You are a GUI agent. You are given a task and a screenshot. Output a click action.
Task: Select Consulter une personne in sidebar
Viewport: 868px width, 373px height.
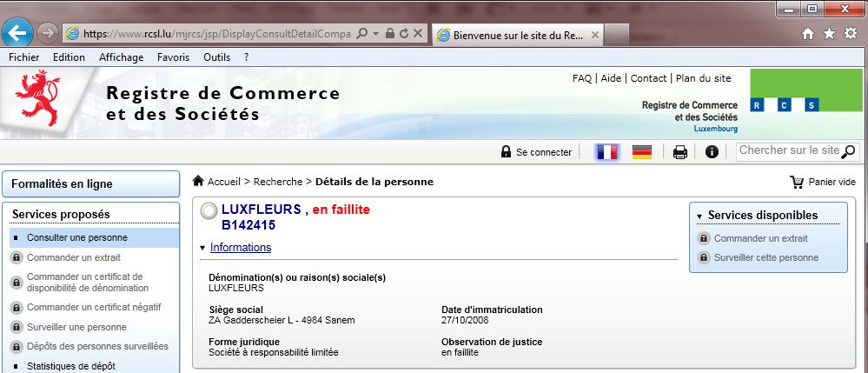point(77,237)
